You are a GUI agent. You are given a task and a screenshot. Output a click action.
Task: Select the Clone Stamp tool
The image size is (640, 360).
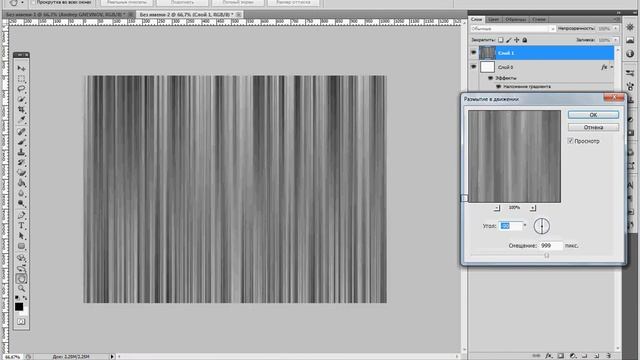pyautogui.click(x=21, y=152)
